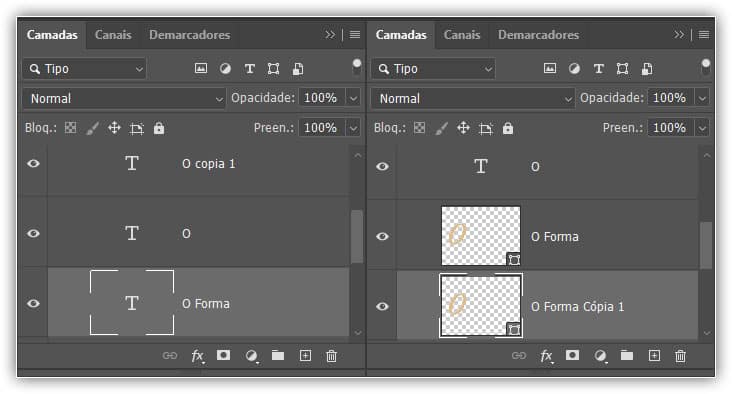Filter by type layers in right panel

click(x=599, y=69)
